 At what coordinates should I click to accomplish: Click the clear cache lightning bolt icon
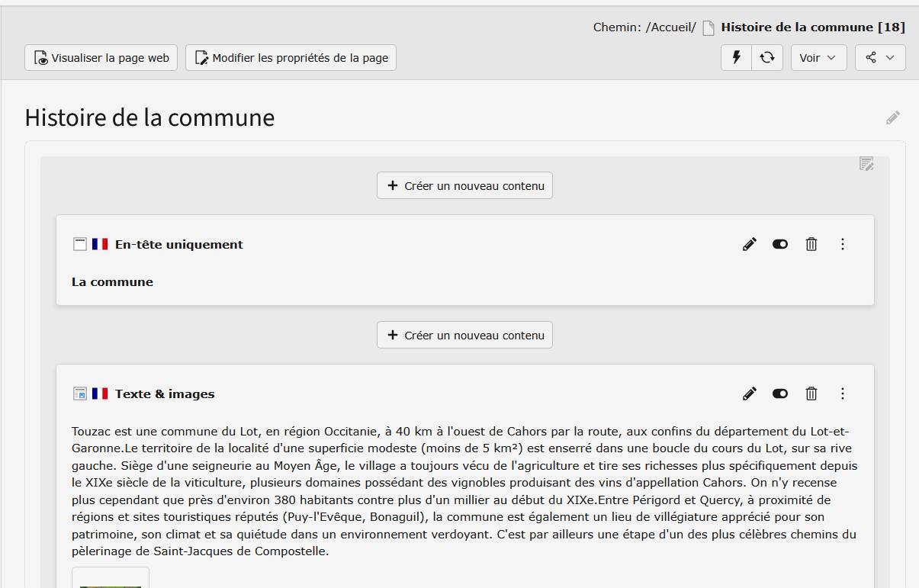tap(737, 58)
